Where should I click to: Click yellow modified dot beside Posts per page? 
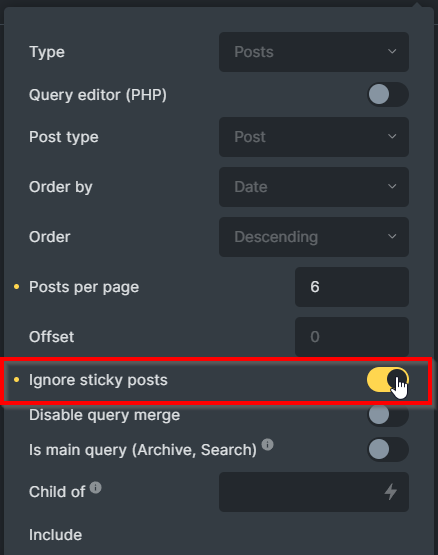tap(16, 287)
